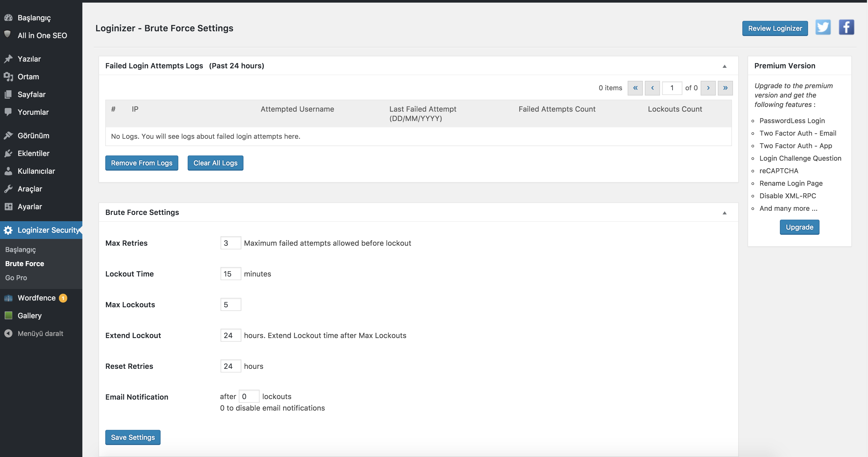Open the Ayarlar menu
The image size is (868, 457).
[41, 206]
